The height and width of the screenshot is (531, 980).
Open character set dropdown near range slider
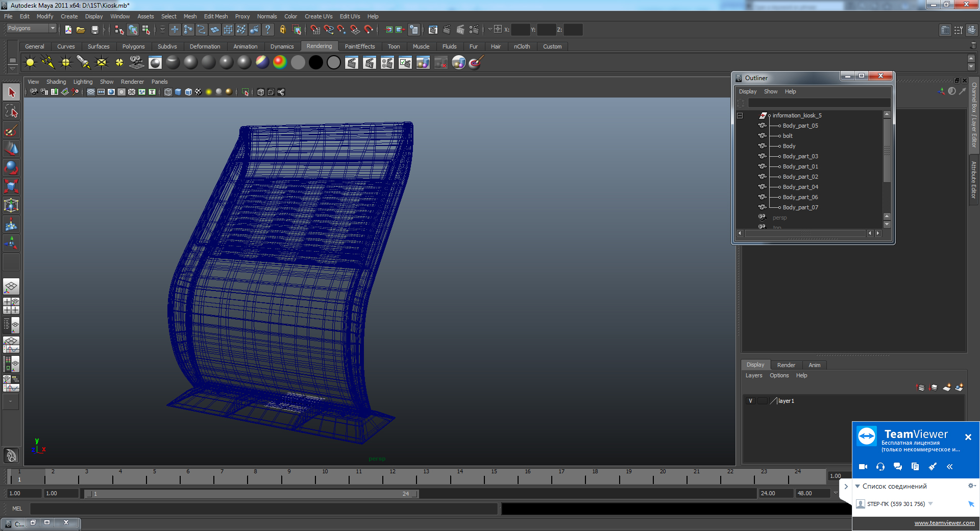pyautogui.click(x=836, y=493)
